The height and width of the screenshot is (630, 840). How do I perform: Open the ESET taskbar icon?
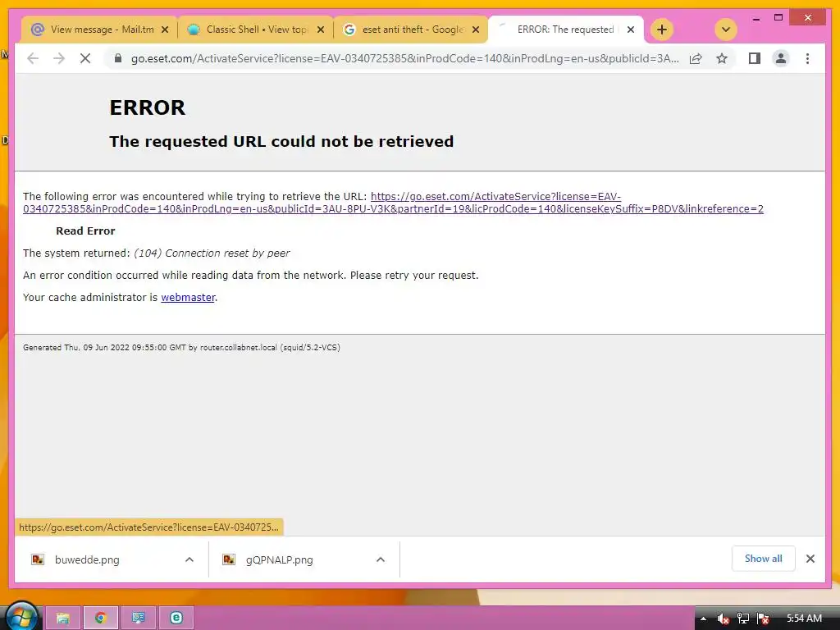tap(176, 619)
